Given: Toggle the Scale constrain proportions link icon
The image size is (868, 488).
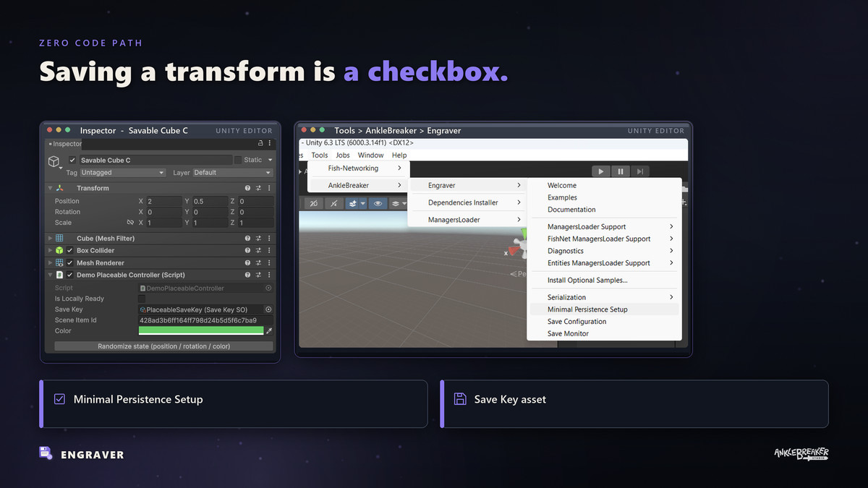Looking at the screenshot, I should 130,223.
